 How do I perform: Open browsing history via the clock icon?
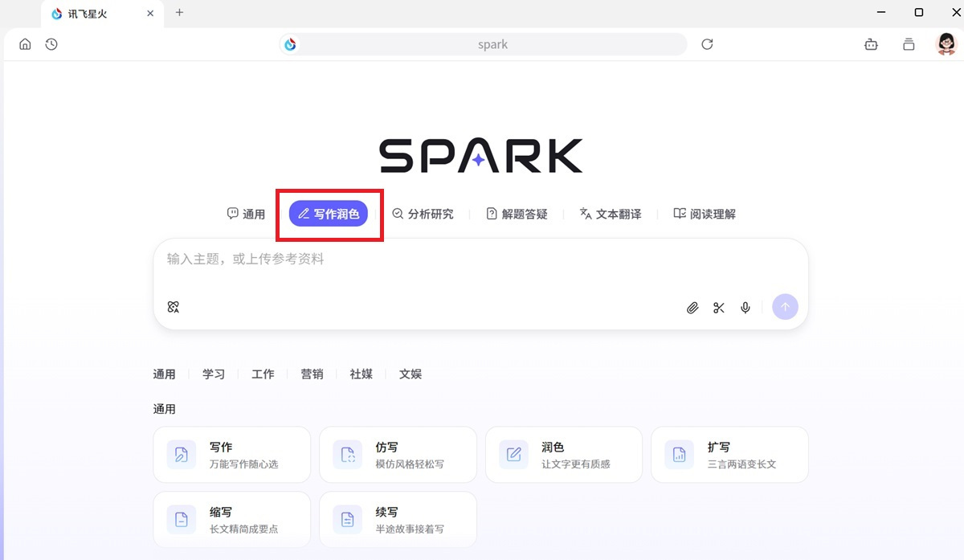pyautogui.click(x=51, y=44)
